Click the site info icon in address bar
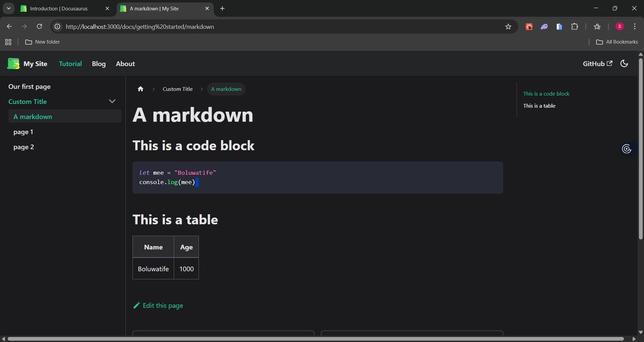This screenshot has width=644, height=342. point(57,26)
